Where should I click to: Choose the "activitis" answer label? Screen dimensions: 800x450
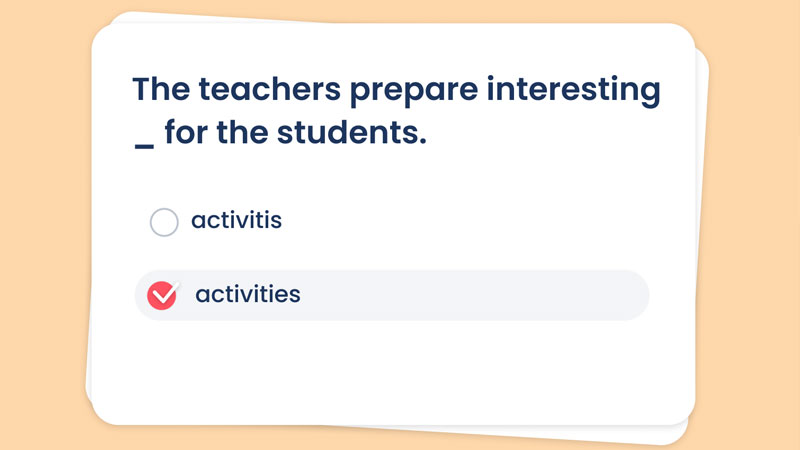point(236,220)
